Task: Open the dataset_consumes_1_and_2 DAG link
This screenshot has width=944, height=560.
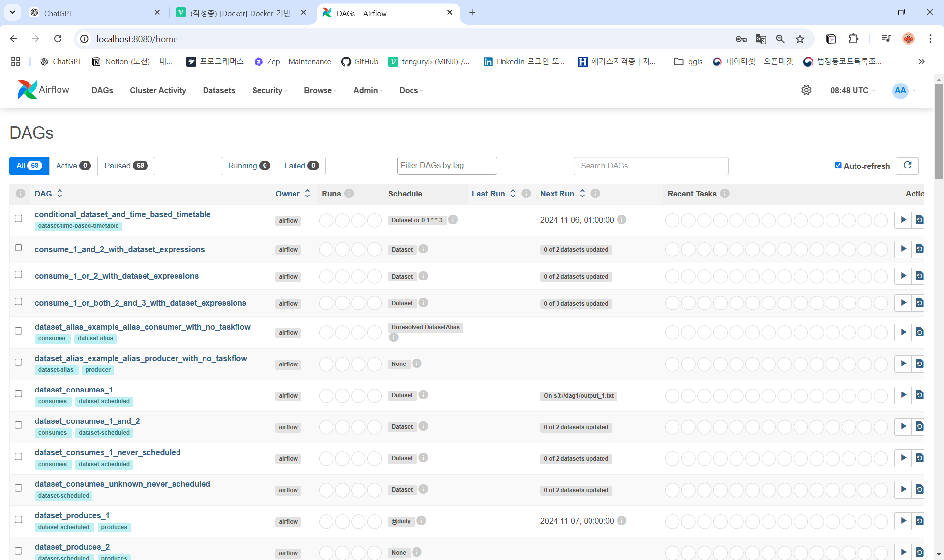Action: (x=87, y=421)
